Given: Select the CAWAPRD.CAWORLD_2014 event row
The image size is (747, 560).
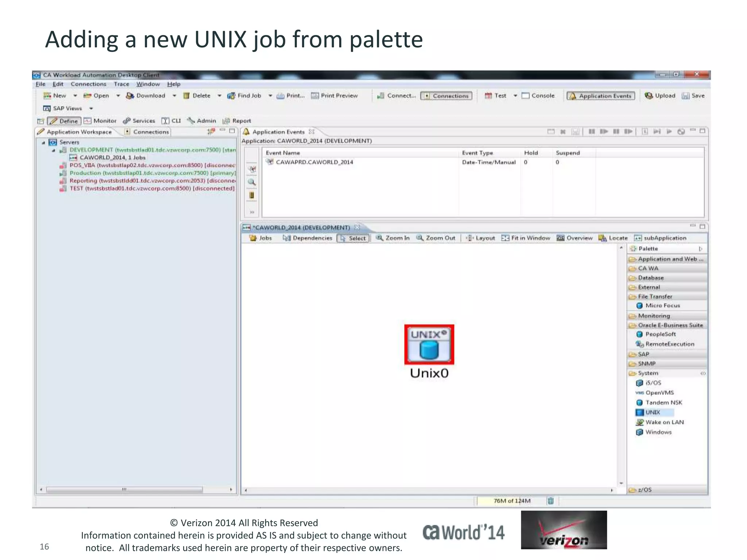Looking at the screenshot, I should [x=483, y=162].
